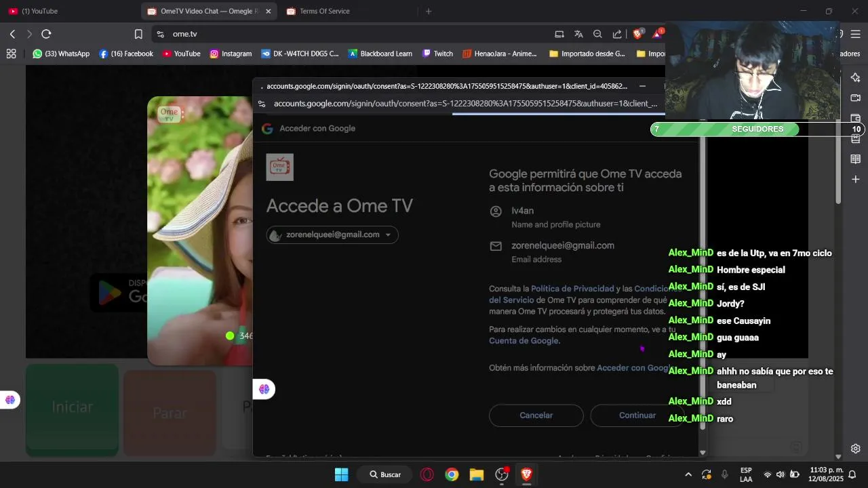Go back using the browser back arrow
Image resolution: width=868 pixels, height=488 pixels.
tap(12, 34)
